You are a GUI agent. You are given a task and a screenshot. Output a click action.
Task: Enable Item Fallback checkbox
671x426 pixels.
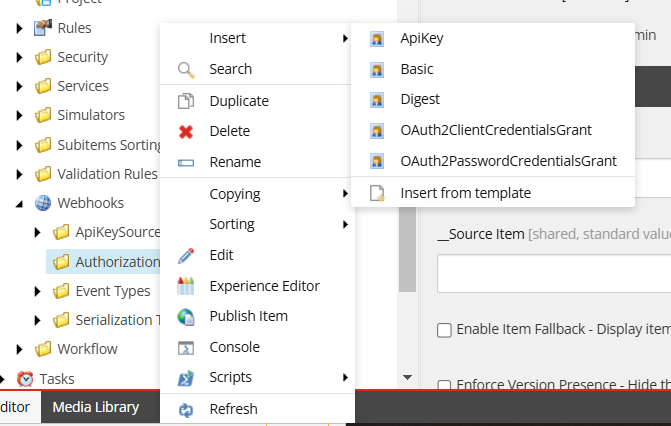[x=444, y=330]
